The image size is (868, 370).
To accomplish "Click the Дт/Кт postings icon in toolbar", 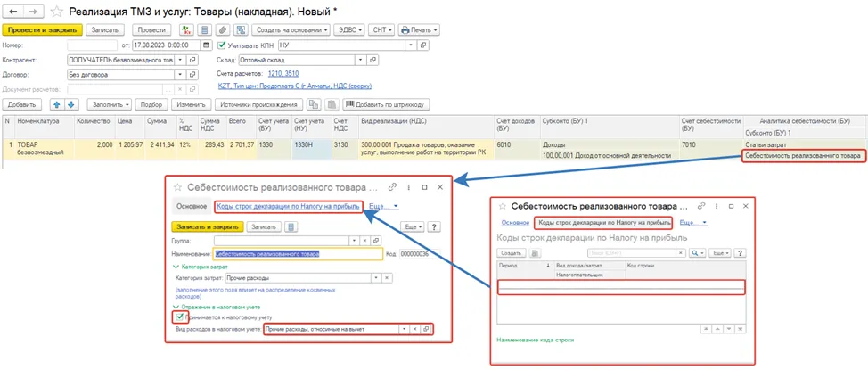I will [186, 30].
